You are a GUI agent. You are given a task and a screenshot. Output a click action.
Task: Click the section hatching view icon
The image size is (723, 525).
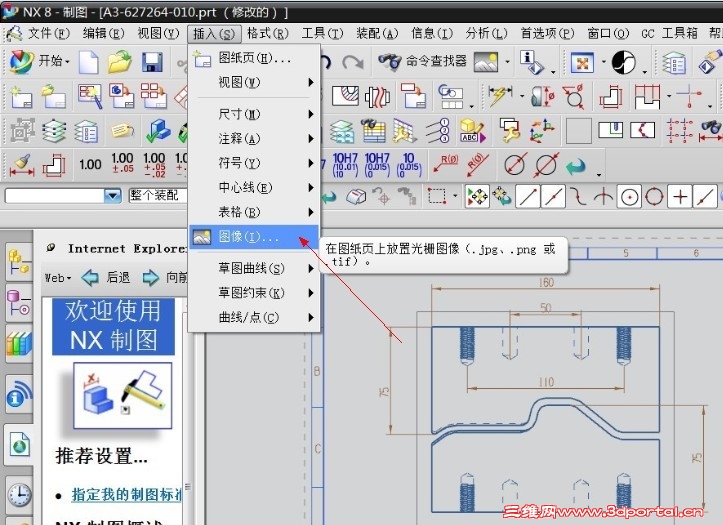point(345,96)
